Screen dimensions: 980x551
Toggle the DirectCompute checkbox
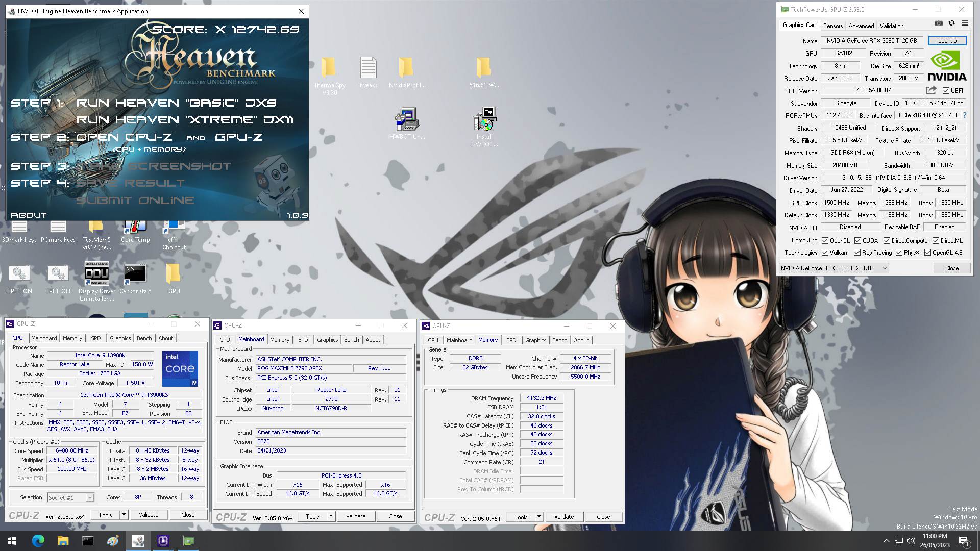[887, 240]
